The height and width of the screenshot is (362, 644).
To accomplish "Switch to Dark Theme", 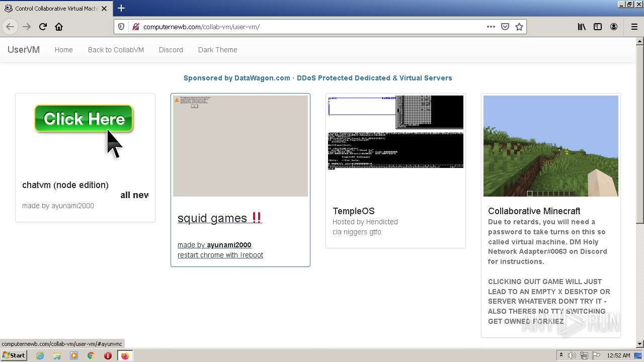I will pos(218,50).
